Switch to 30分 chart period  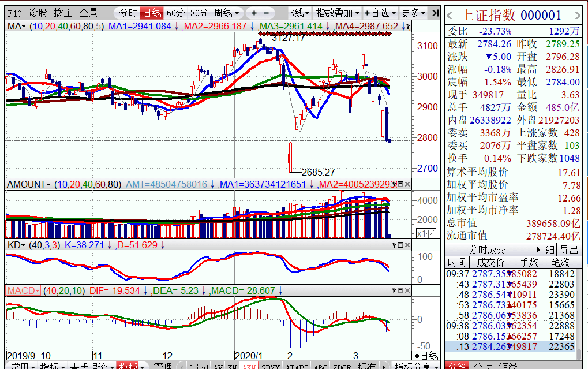pyautogui.click(x=199, y=13)
